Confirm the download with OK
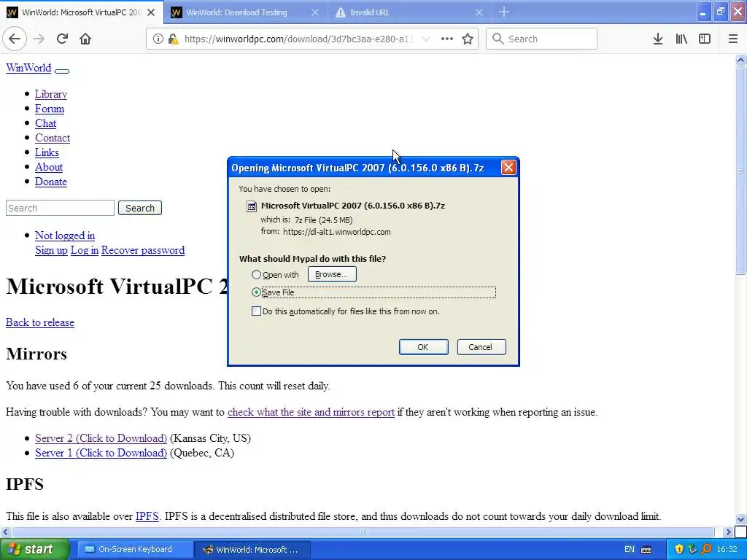Screen dimensions: 747x560 (x=423, y=347)
